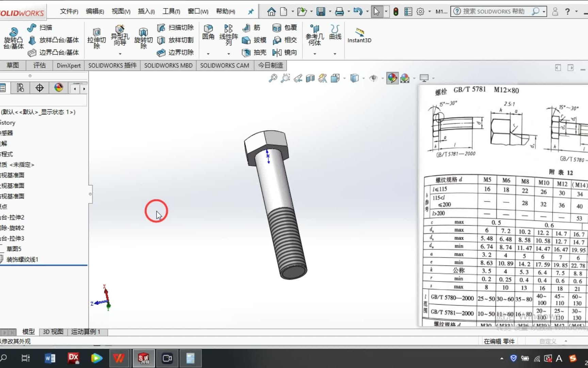588x368 pixels.
Task: Switch to the 运动算例 1 tab
Action: [86, 332]
